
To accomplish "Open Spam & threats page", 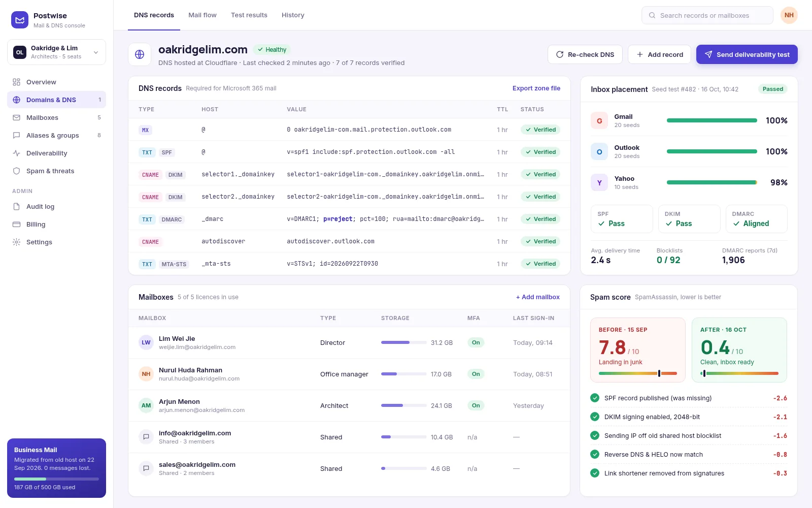I will click(56, 171).
